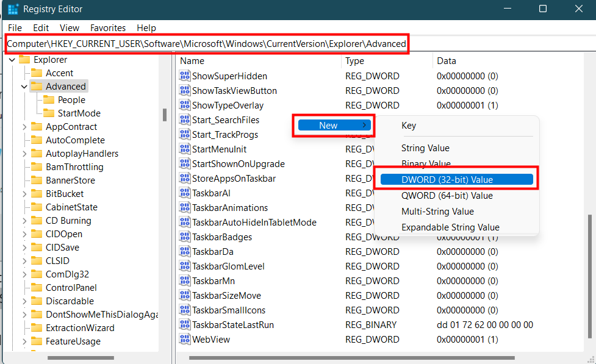The image size is (596, 364).
Task: Click the registry path address bar
Action: tap(206, 44)
